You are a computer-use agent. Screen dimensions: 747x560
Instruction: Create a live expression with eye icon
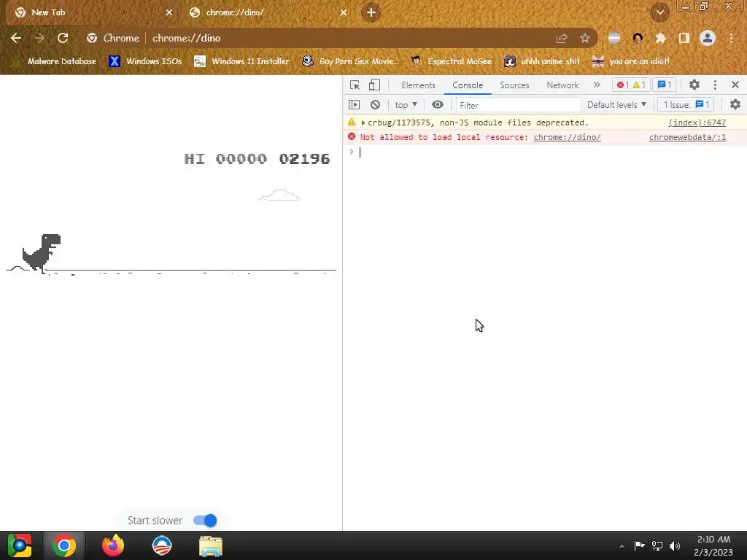(438, 105)
